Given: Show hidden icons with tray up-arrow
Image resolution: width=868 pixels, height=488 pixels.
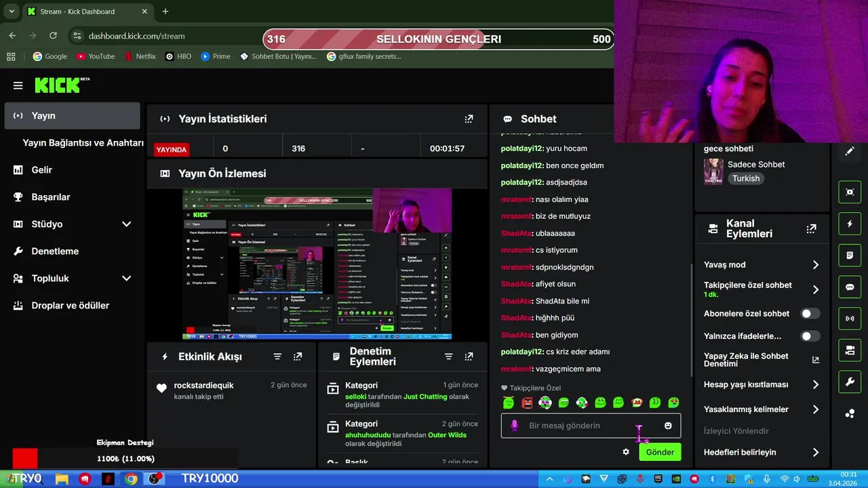Looking at the screenshot, I should 549,479.
